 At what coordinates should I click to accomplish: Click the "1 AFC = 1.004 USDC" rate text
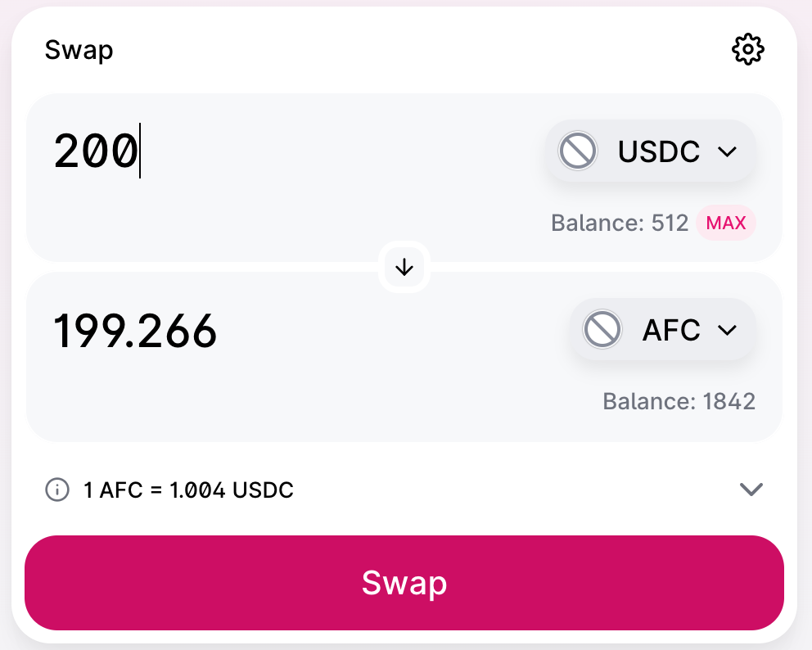point(188,490)
